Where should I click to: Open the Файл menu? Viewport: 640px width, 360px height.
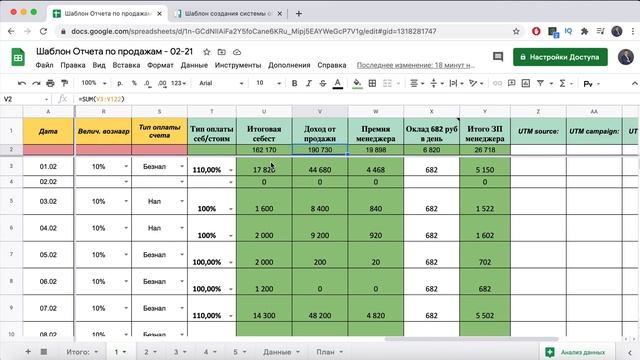click(44, 65)
